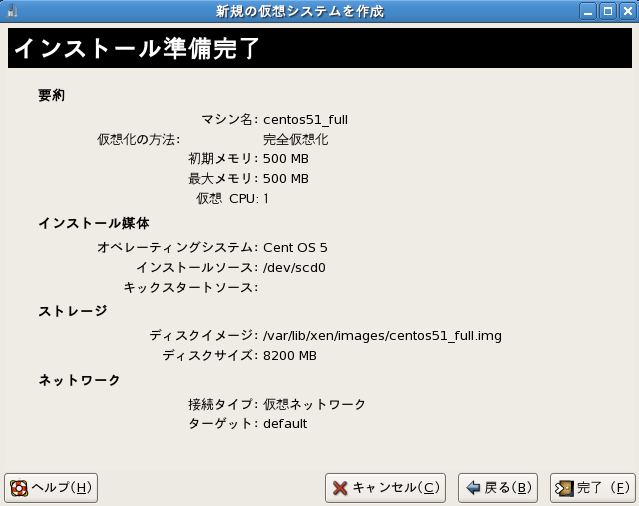Click the ストレージ section heading
639x506 pixels.
[73, 311]
